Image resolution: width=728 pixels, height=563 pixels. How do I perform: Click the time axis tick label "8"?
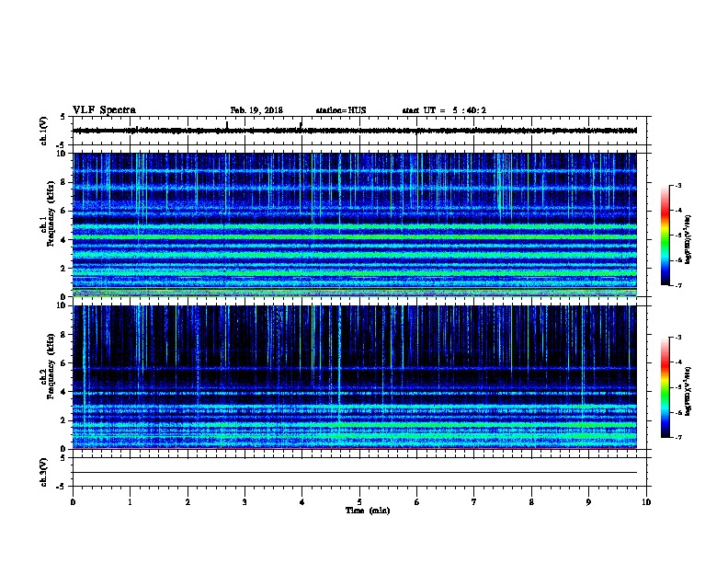(531, 502)
